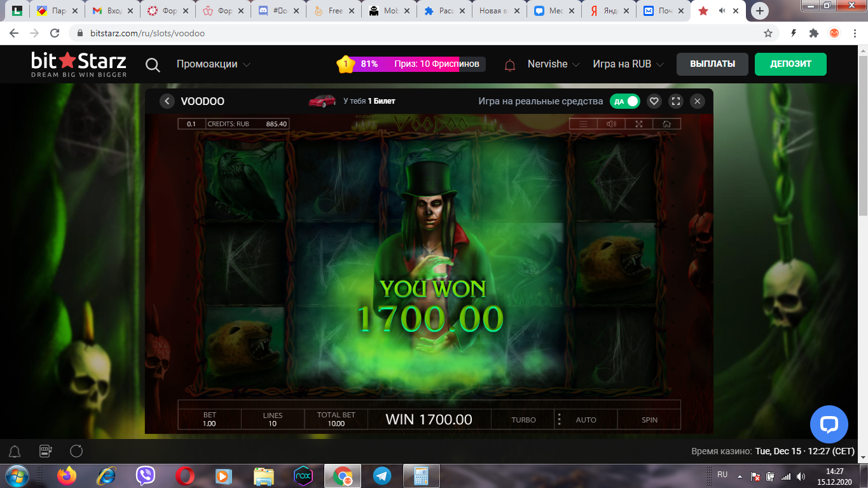Viewport: 868px width, 488px height.
Task: Expand the Игра на RUB currency dropdown
Action: (628, 64)
